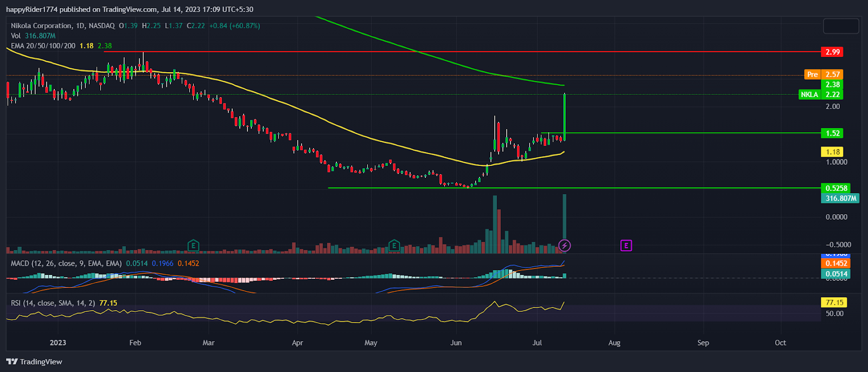
Task: Click the close value C2.22 in legend
Action: click(196, 26)
